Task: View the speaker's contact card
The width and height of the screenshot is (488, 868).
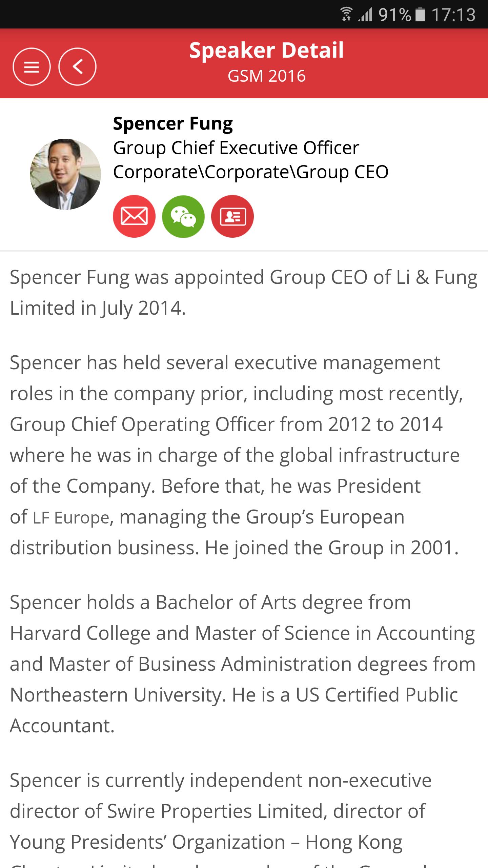Action: click(x=232, y=216)
